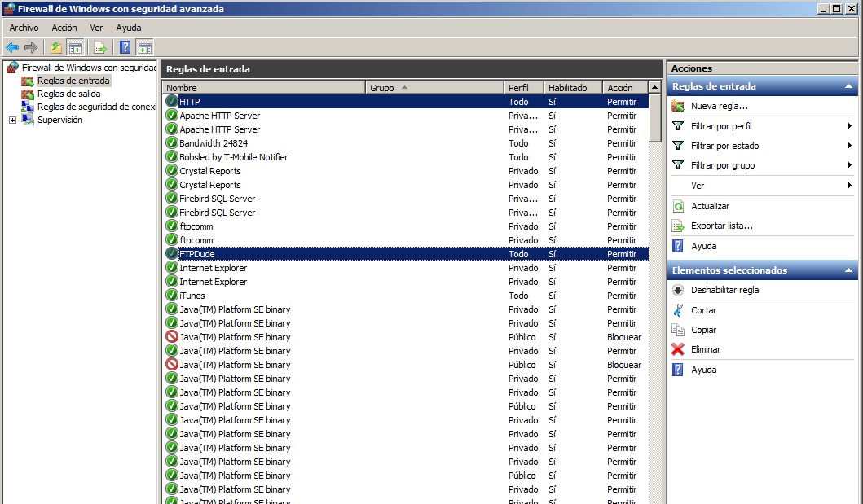Viewport: 863px width, 504px height.
Task: Click Deshabilitar regla action text
Action: 724,290
